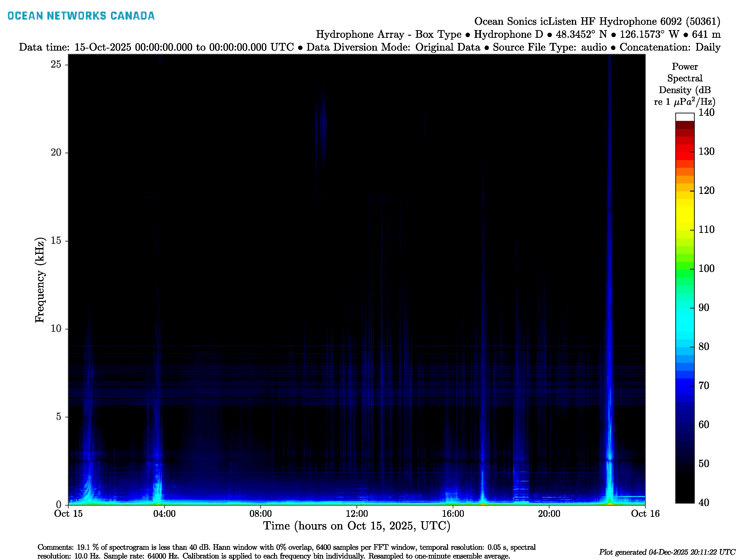This screenshot has height=560, width=747.
Task: Click the red 130 dB colorbar region
Action: click(x=684, y=152)
